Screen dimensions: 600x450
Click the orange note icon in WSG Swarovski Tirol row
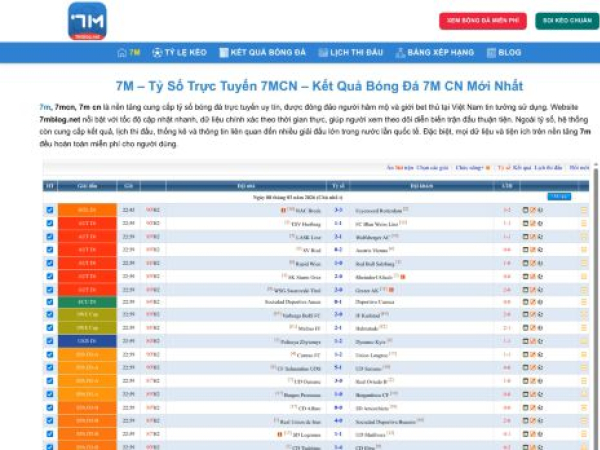533,290
